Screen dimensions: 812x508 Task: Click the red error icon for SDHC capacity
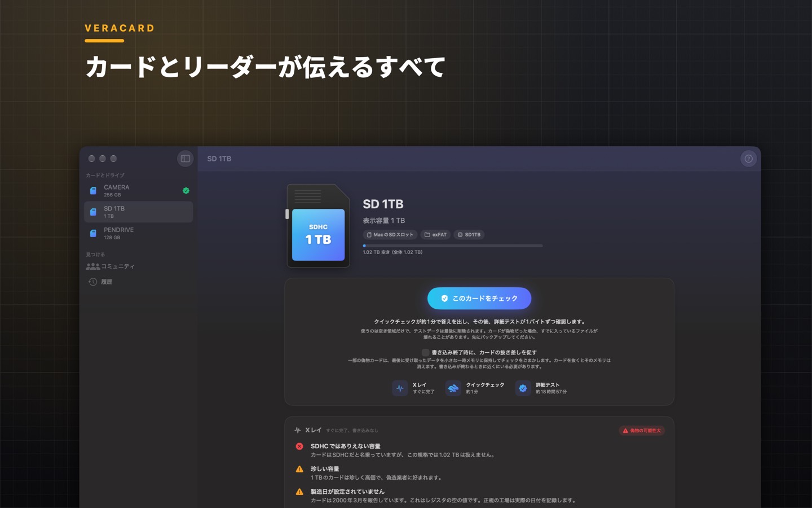(299, 446)
